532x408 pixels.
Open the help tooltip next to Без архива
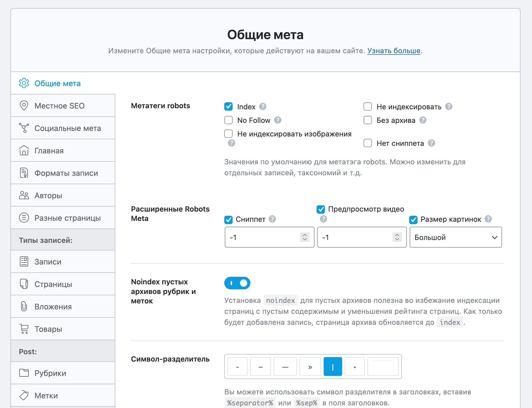point(423,120)
